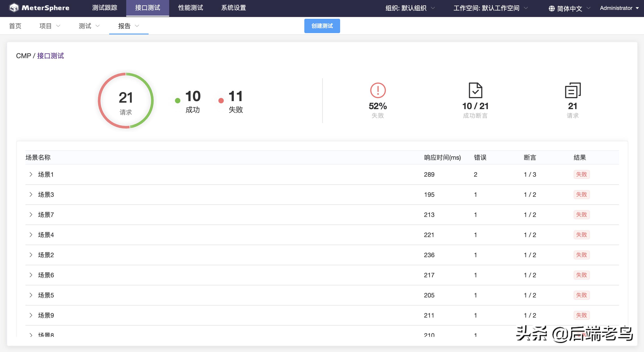The width and height of the screenshot is (644, 352).
Task: Click the 响应时间(ms) column header
Action: pos(442,157)
